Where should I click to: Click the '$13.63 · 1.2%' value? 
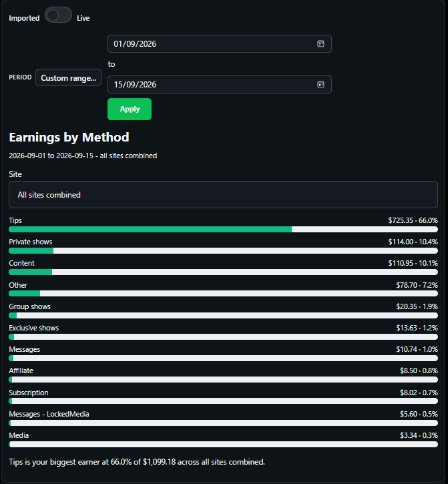(417, 328)
